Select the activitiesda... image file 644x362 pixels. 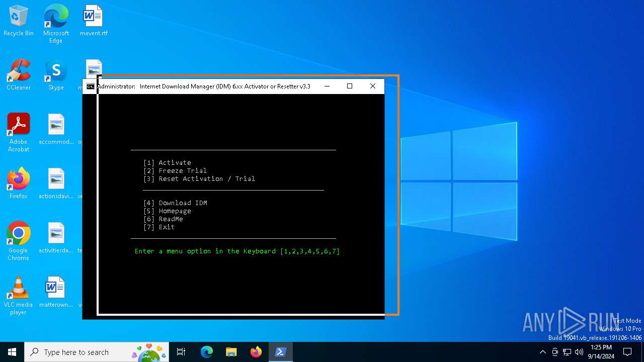tap(56, 238)
